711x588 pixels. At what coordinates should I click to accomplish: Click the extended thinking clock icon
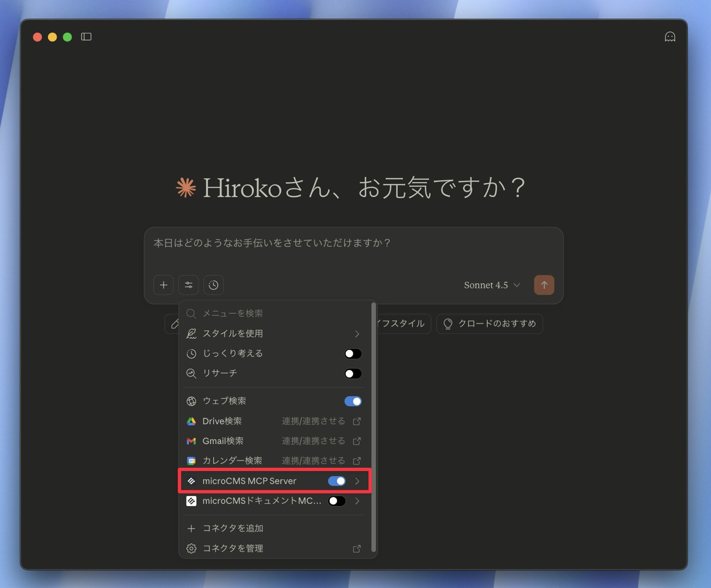point(213,285)
